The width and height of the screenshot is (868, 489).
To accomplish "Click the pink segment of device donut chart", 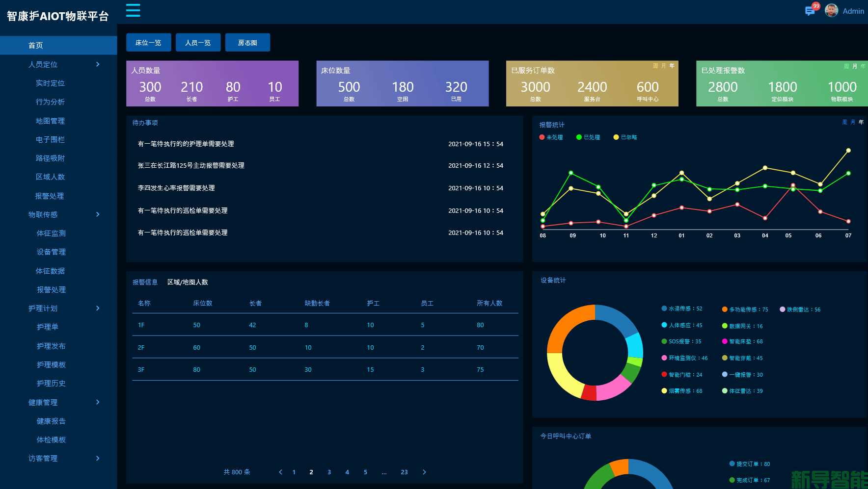I will tap(614, 387).
